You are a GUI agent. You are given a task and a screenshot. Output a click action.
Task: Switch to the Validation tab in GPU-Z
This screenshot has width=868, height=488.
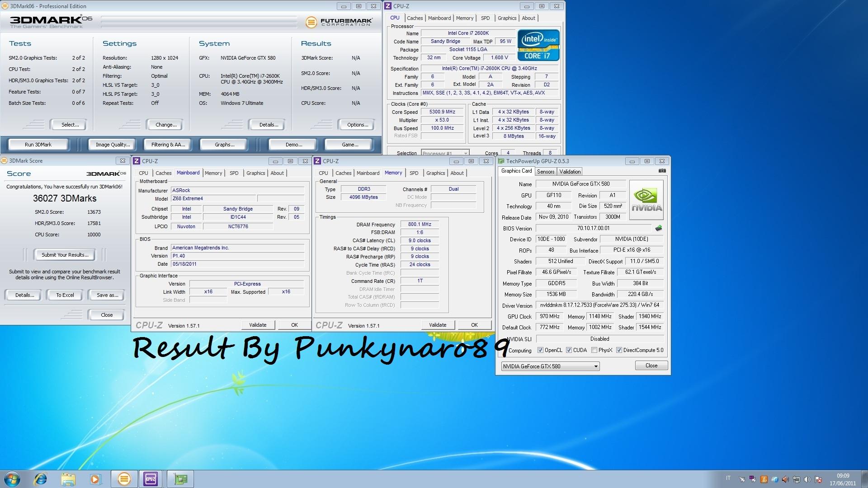pyautogui.click(x=570, y=172)
